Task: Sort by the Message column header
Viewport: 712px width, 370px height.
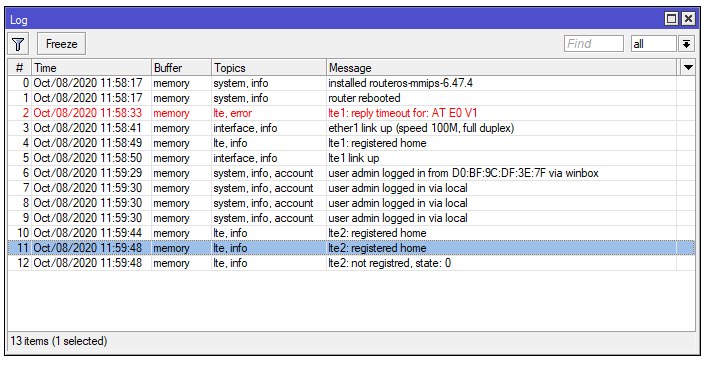Action: click(x=501, y=68)
